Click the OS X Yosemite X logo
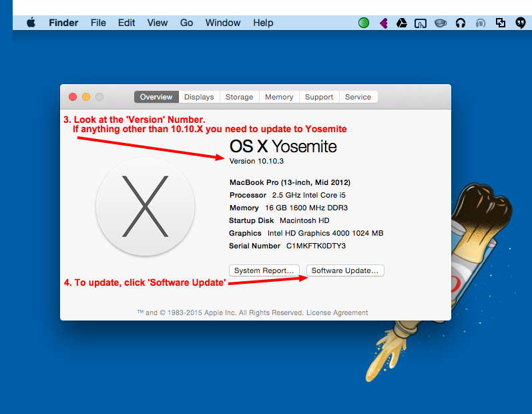Image resolution: width=532 pixels, height=414 pixels. [x=146, y=206]
